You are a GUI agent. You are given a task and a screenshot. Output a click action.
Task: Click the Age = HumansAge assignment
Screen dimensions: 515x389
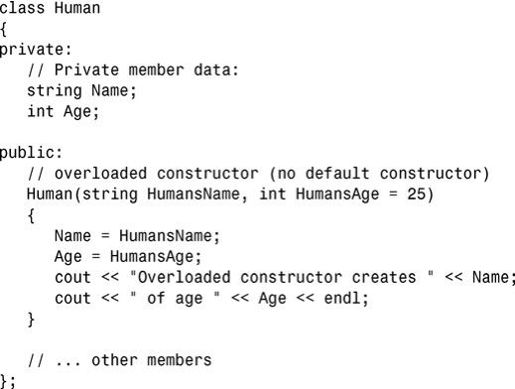click(128, 257)
